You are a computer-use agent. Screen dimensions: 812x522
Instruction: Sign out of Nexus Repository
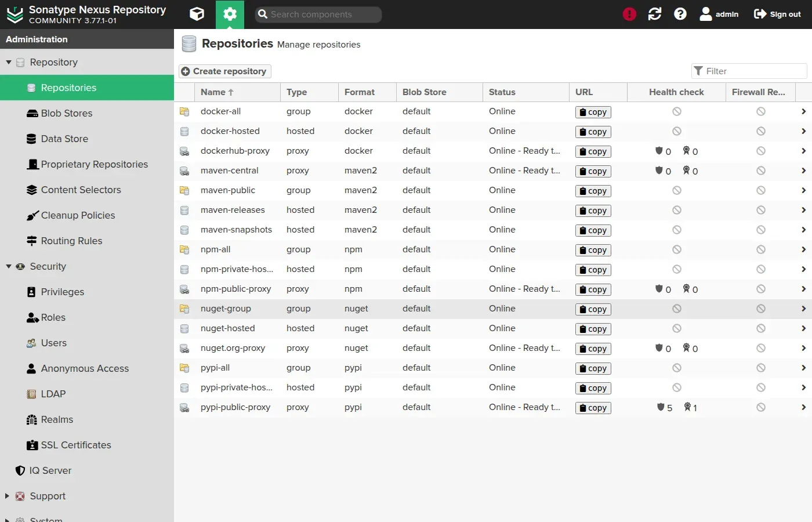coord(777,14)
